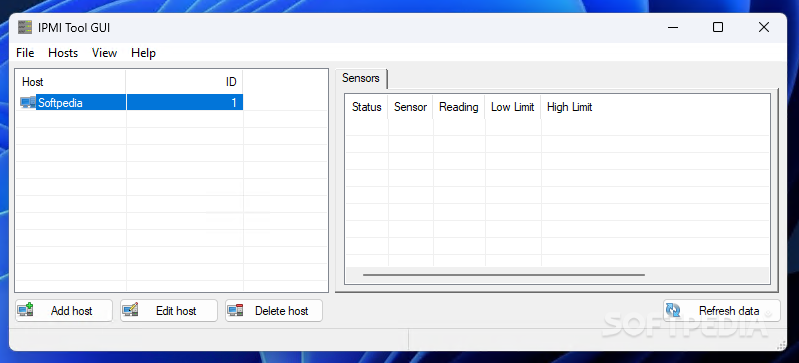Open the Help menu

click(143, 53)
